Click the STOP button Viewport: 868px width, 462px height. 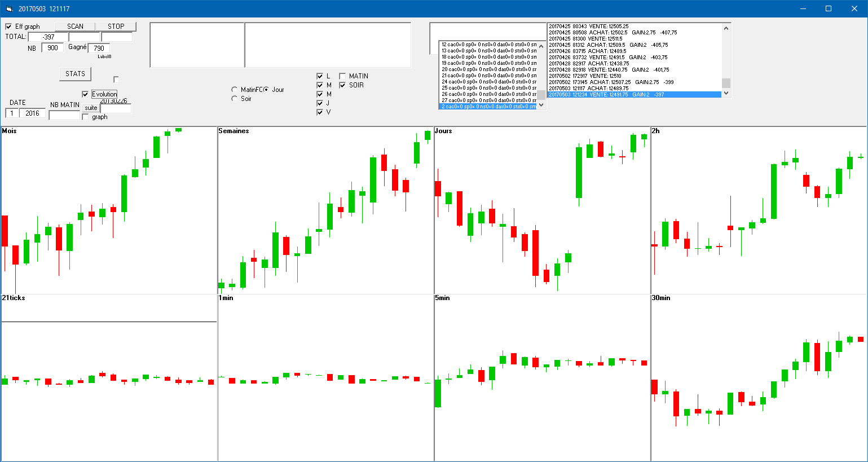(x=116, y=27)
